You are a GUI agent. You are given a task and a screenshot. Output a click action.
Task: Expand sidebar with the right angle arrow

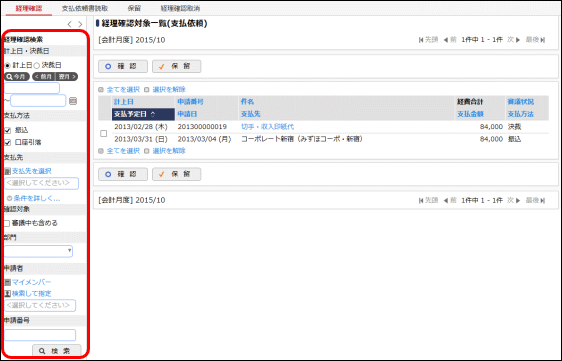click(x=80, y=24)
